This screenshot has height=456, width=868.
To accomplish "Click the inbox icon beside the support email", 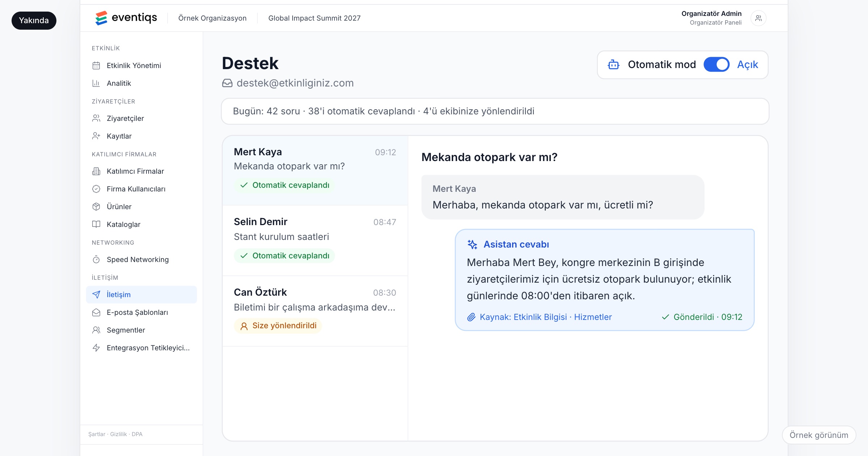I will pos(227,83).
